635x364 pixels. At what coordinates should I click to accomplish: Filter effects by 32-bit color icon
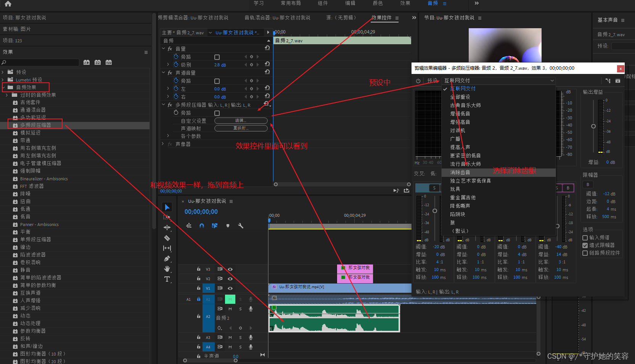point(98,63)
